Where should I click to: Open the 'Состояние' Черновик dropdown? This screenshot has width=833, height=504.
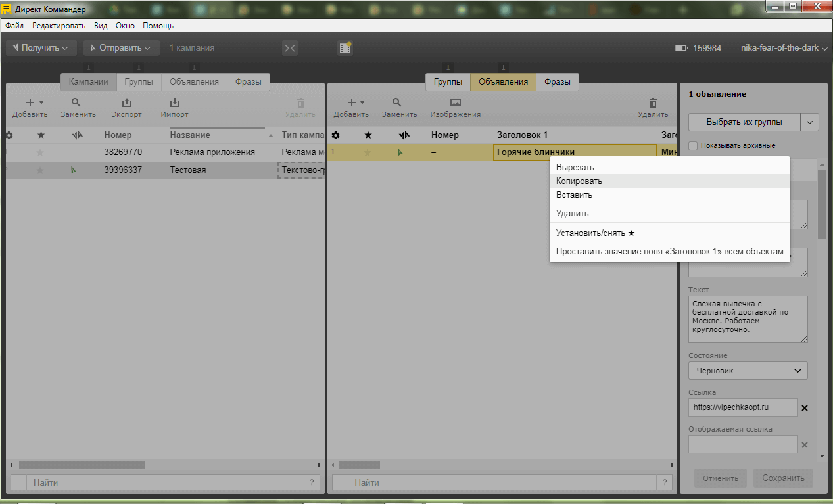[748, 371]
